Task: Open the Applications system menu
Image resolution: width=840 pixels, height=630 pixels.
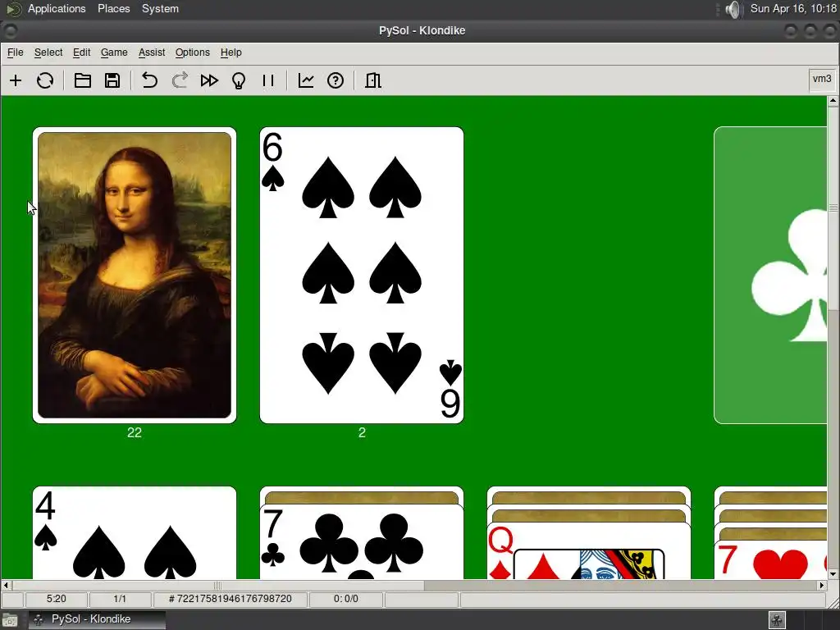Action: pos(57,8)
